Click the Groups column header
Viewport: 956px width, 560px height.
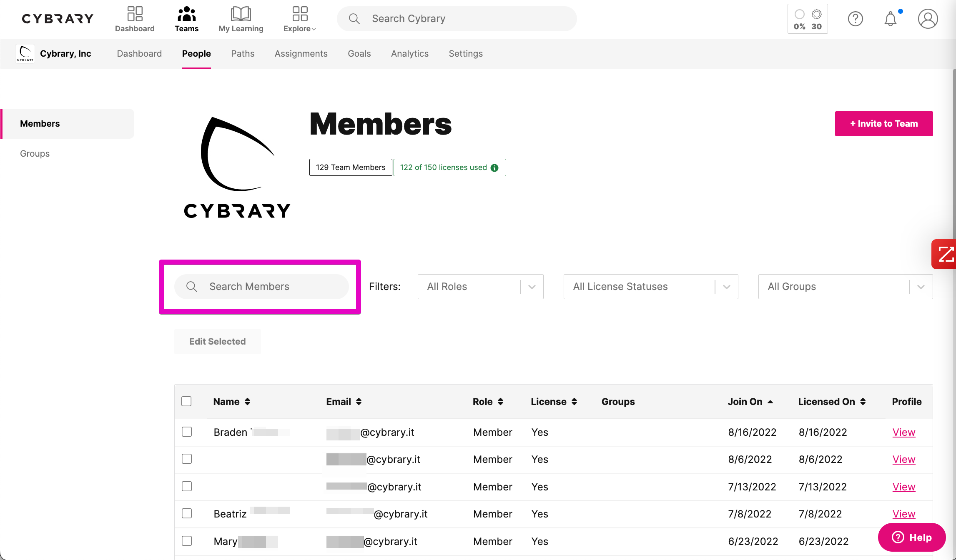coord(618,402)
